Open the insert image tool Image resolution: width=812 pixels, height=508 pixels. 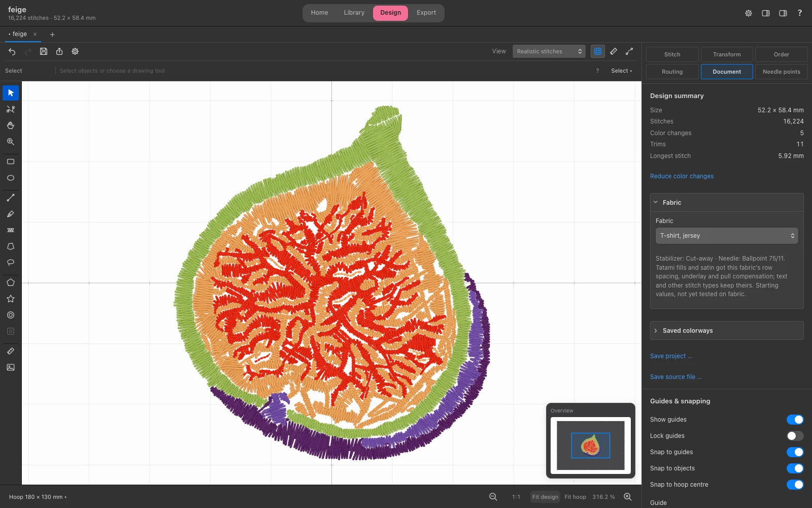[x=11, y=367]
